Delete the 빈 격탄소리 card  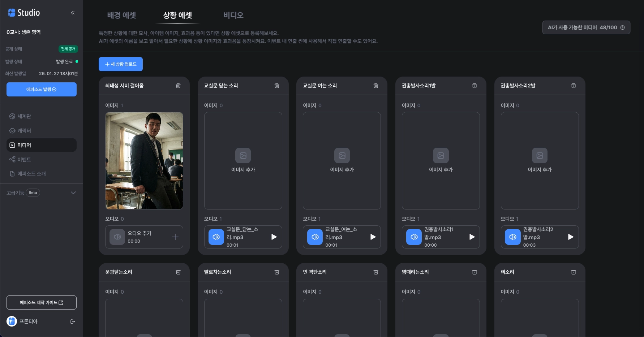[376, 272]
